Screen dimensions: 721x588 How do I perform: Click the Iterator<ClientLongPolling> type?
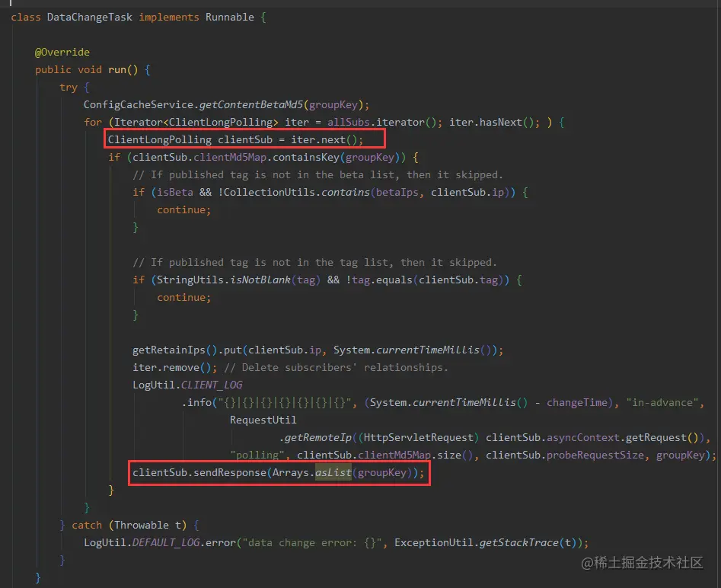[x=196, y=122]
